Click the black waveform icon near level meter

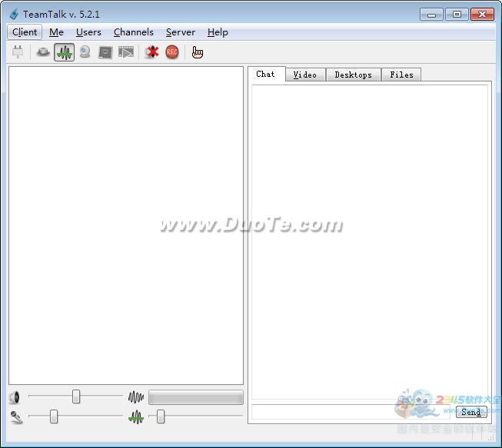(136, 397)
